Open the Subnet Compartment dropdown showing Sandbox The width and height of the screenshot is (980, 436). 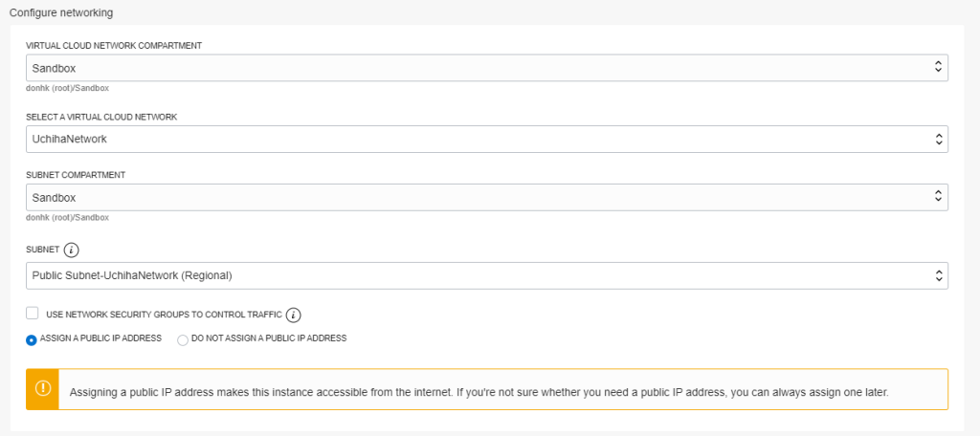(487, 197)
